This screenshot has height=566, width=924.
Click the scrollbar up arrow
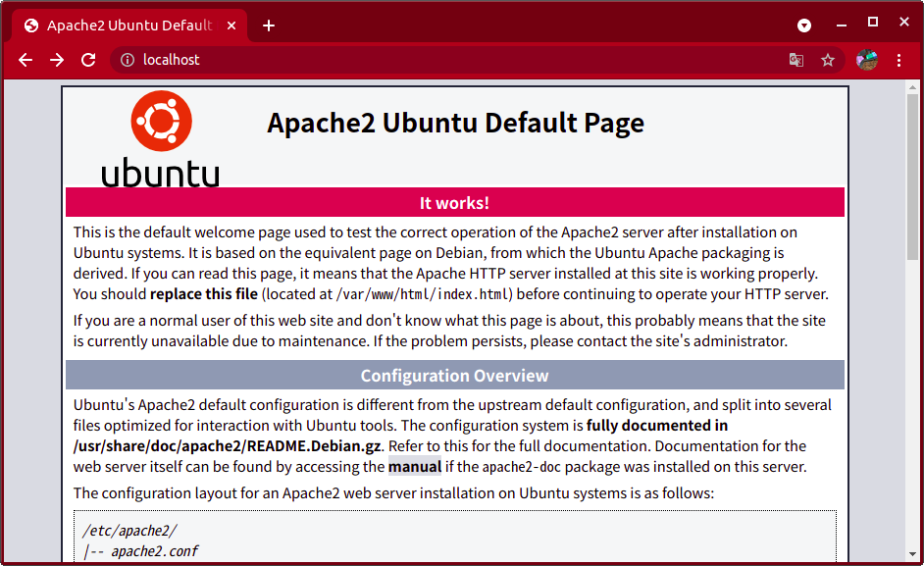912,87
